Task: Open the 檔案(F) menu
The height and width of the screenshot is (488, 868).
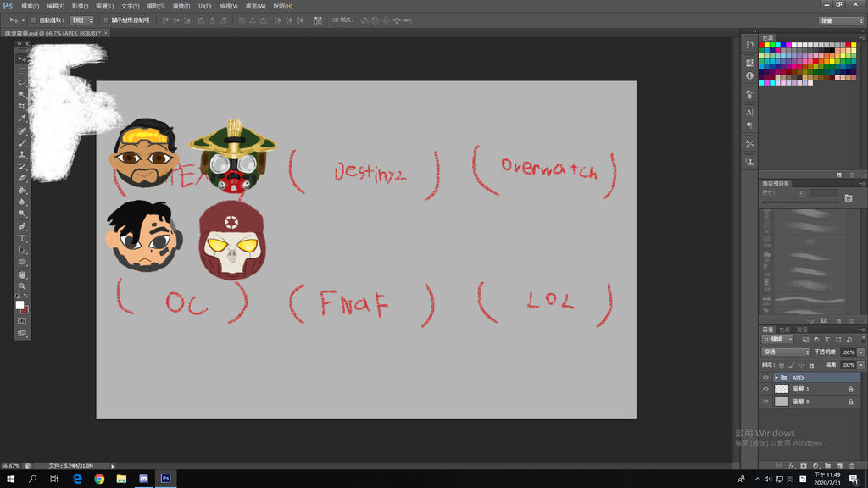Action: [x=30, y=6]
